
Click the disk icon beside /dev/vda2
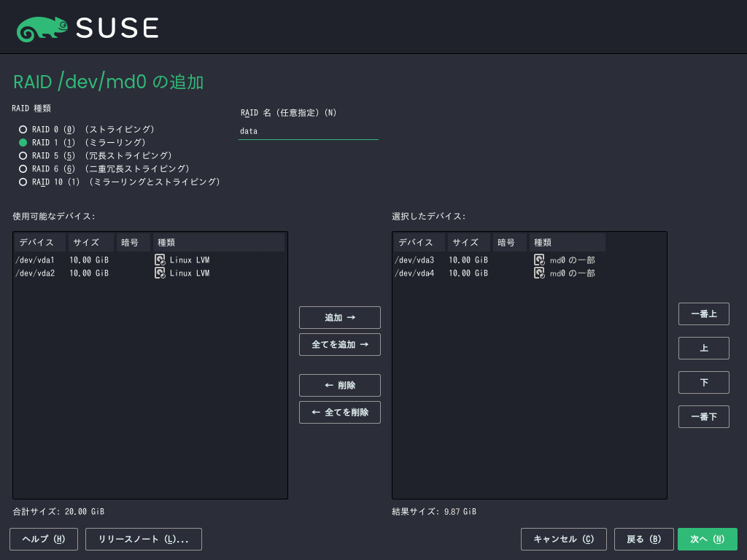(x=160, y=273)
